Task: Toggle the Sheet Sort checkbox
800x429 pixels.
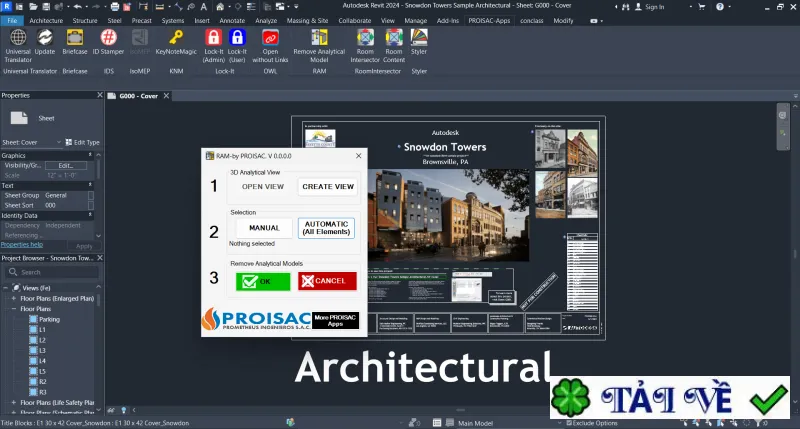Action: [91, 205]
